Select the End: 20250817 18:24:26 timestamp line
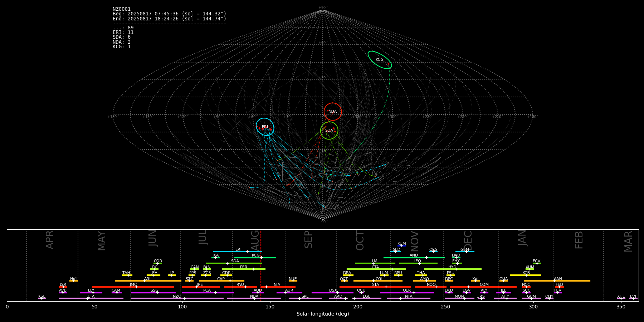The height and width of the screenshot is (322, 644). [170, 19]
